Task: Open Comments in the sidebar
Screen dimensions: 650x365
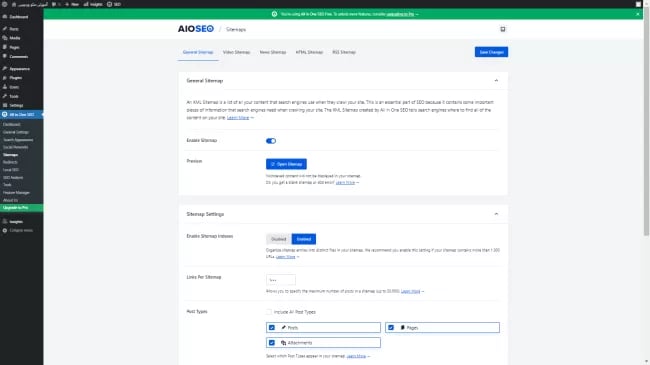Action: [x=16, y=56]
